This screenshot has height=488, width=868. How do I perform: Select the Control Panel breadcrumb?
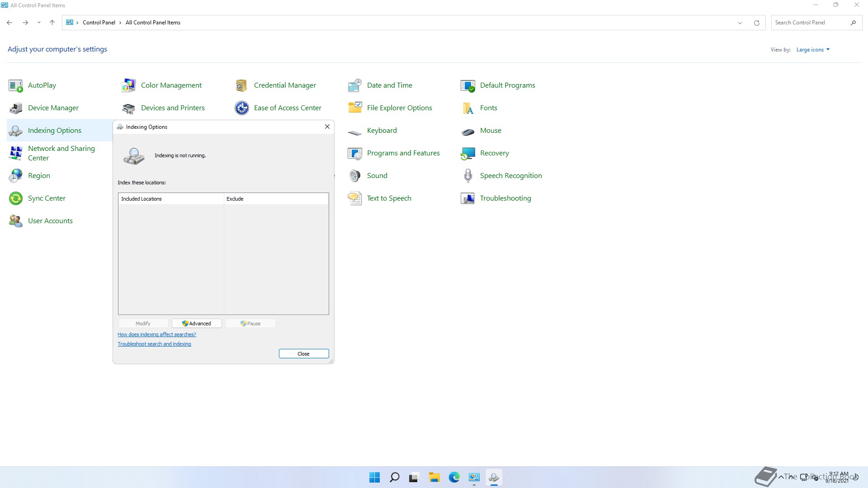(99, 23)
